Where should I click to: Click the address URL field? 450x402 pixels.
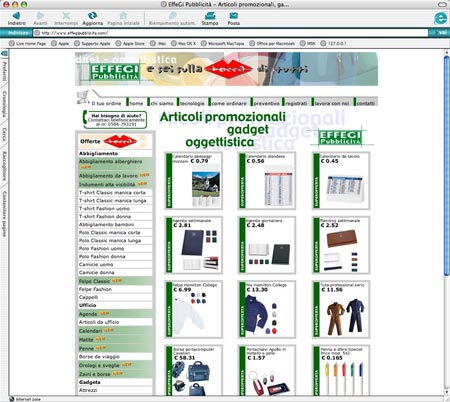230,33
